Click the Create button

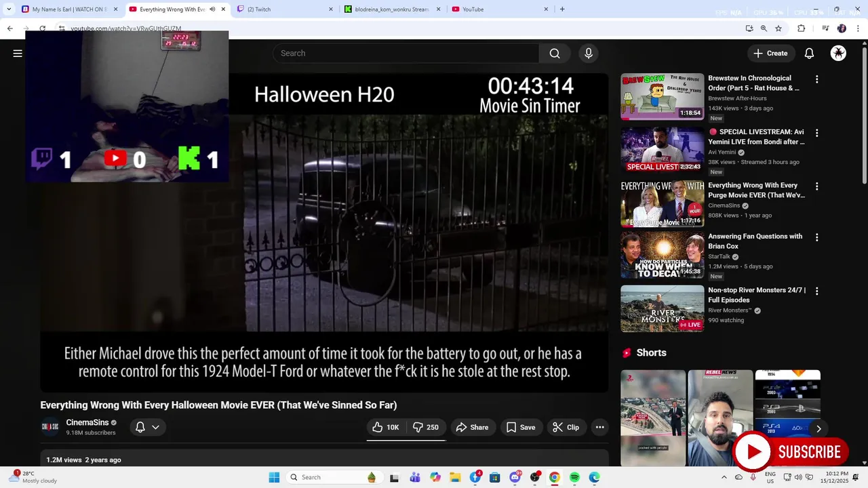770,54
